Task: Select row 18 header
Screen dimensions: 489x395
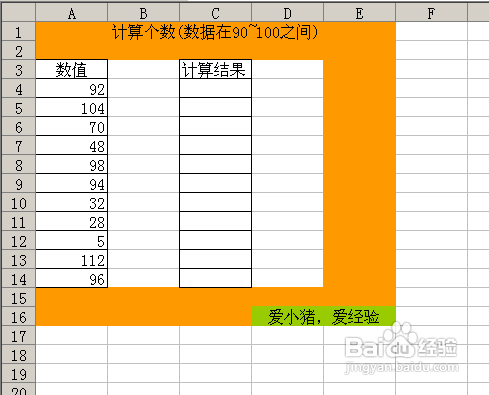Action: (19, 355)
